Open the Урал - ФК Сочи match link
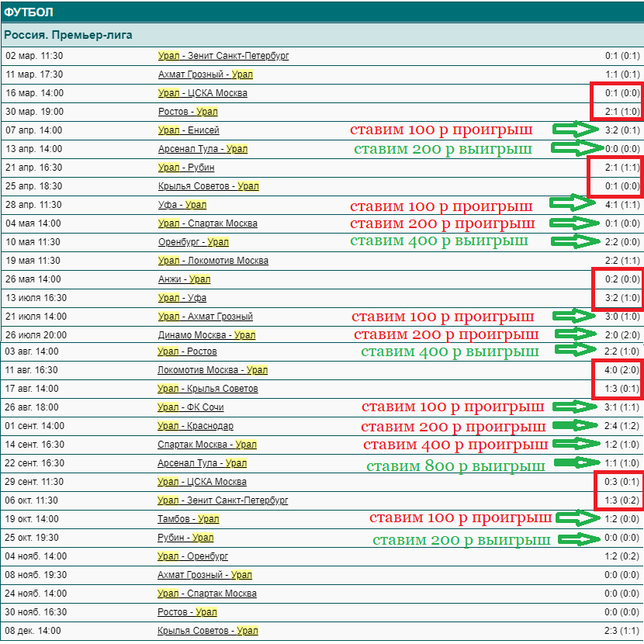The image size is (644, 644). click(191, 407)
